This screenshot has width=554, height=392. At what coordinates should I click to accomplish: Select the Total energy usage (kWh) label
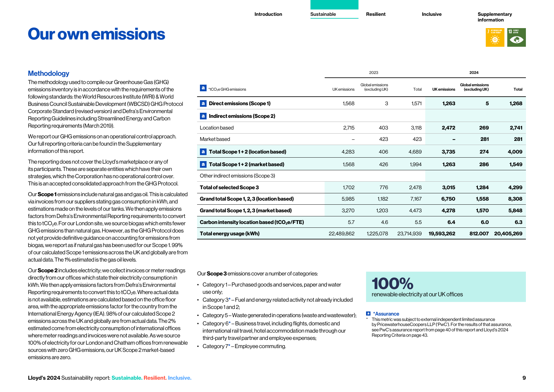tap(230, 233)
